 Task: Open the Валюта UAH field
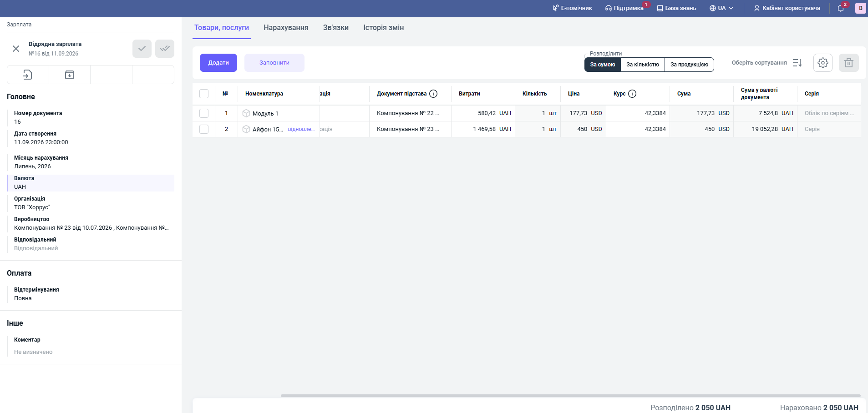click(91, 183)
